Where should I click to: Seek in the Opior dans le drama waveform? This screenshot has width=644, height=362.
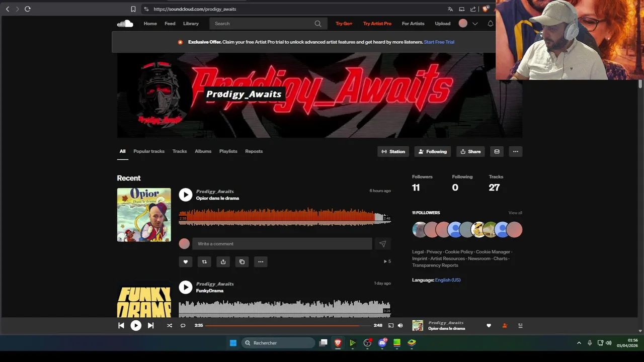pyautogui.click(x=285, y=217)
